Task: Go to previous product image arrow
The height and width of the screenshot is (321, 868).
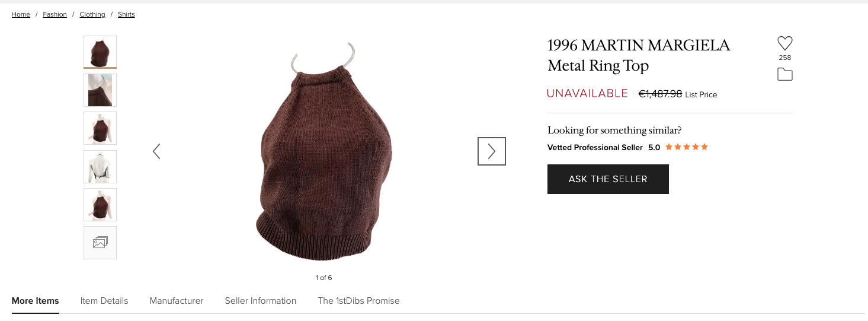Action: pyautogui.click(x=156, y=151)
